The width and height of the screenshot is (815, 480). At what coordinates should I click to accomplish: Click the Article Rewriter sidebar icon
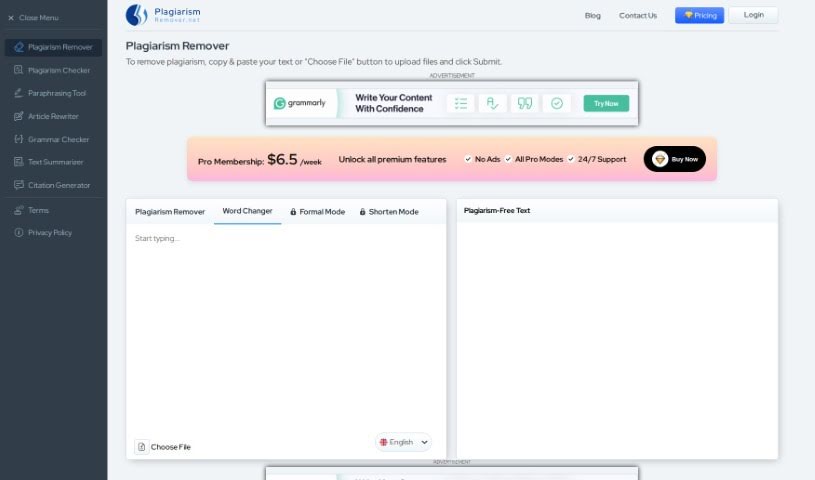19,116
